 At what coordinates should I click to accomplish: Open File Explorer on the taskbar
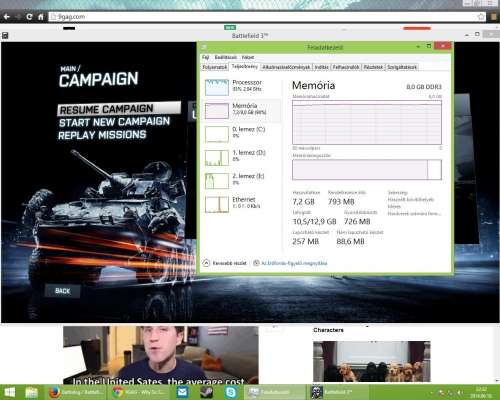31,392
